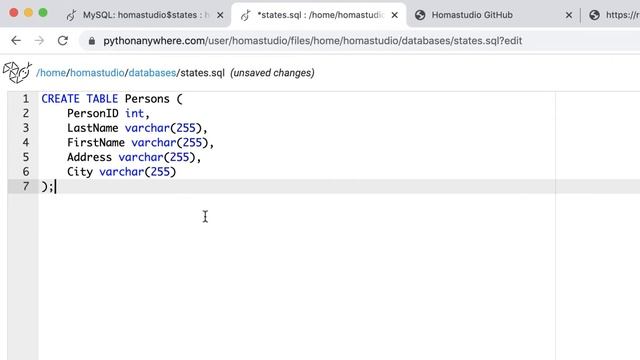The image size is (640, 360).
Task: Switch to the MySQL homastudio$states tab
Action: pos(146,15)
